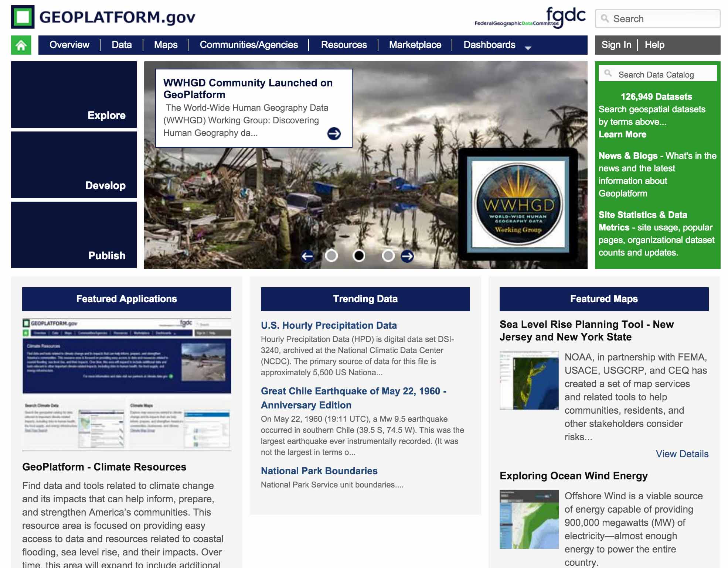728x568 pixels.
Task: Click the Ocean Wind Energy map thumbnail
Action: (529, 519)
